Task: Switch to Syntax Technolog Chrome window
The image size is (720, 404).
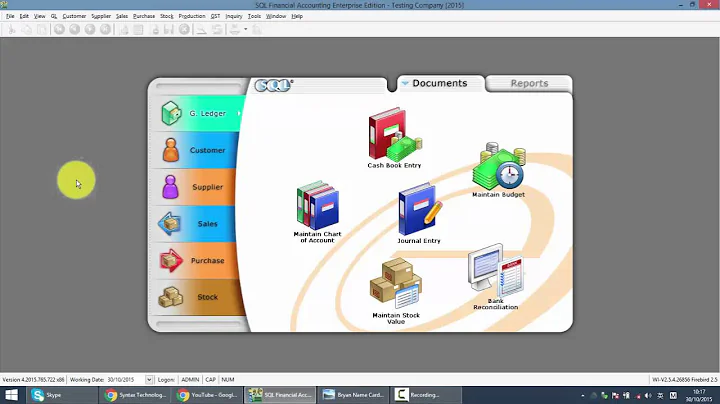Action: [x=135, y=395]
